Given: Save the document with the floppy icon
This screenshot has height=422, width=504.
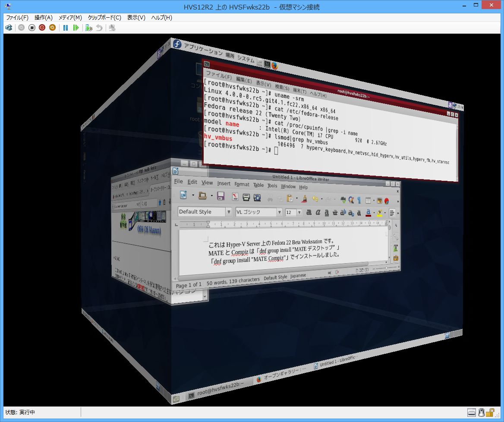Looking at the screenshot, I should pyautogui.click(x=220, y=196).
